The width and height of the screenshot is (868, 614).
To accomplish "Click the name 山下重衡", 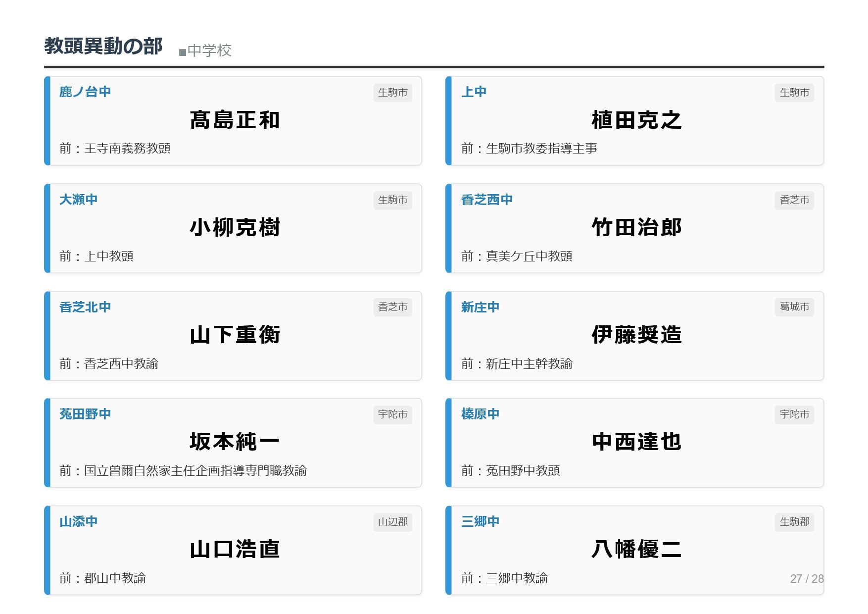I will pyautogui.click(x=235, y=335).
